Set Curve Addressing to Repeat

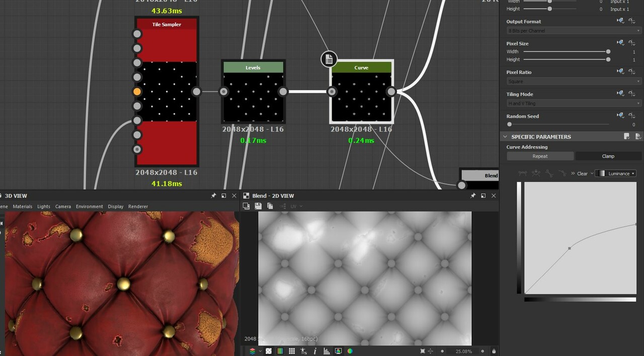[540, 156]
